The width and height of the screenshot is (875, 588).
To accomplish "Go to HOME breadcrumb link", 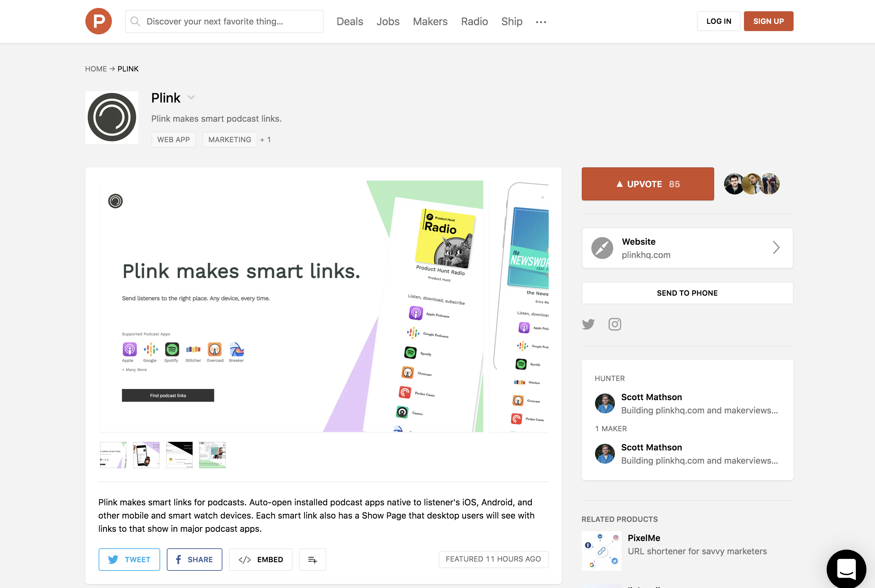I will (96, 69).
